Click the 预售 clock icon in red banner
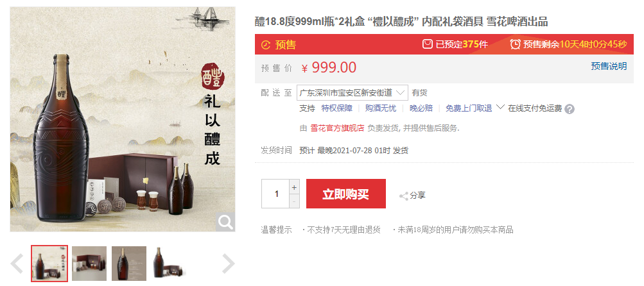 click(x=266, y=45)
